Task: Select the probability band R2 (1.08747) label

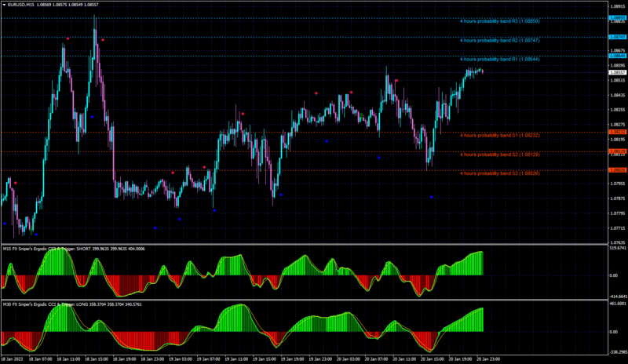Action: coord(499,41)
